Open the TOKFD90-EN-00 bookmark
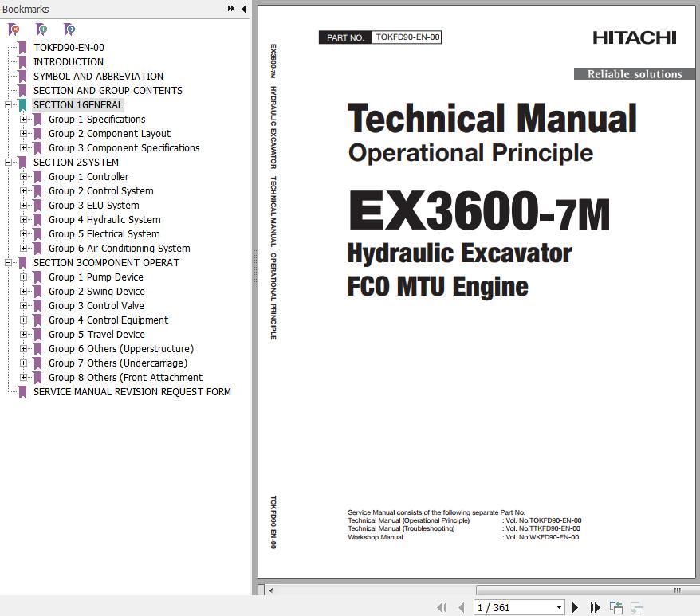The height and width of the screenshot is (616, 700). click(69, 48)
